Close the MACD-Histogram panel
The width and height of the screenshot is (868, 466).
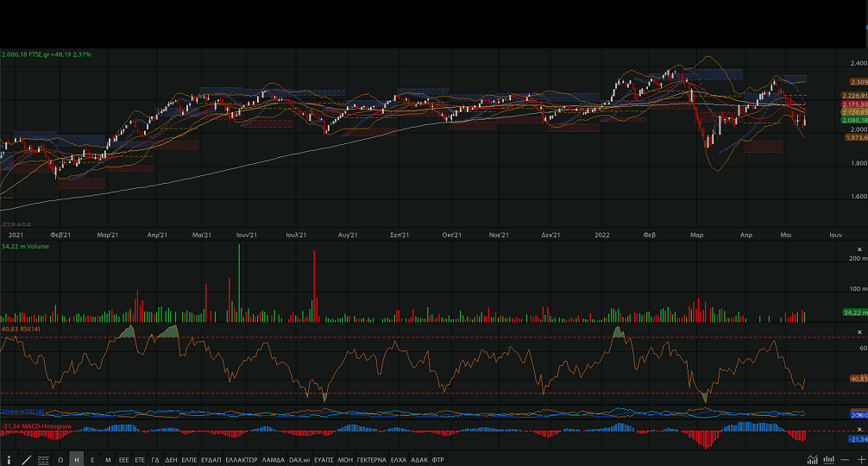coord(859,426)
